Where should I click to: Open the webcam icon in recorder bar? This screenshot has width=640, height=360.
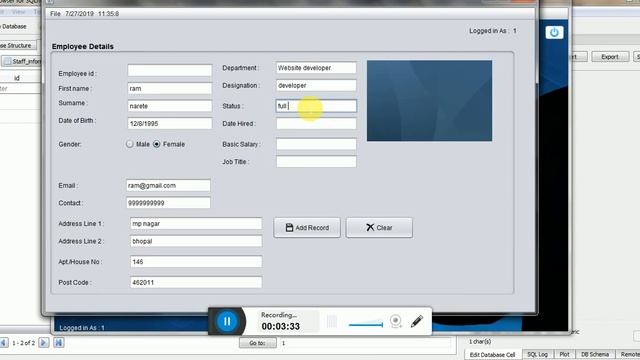click(396, 321)
